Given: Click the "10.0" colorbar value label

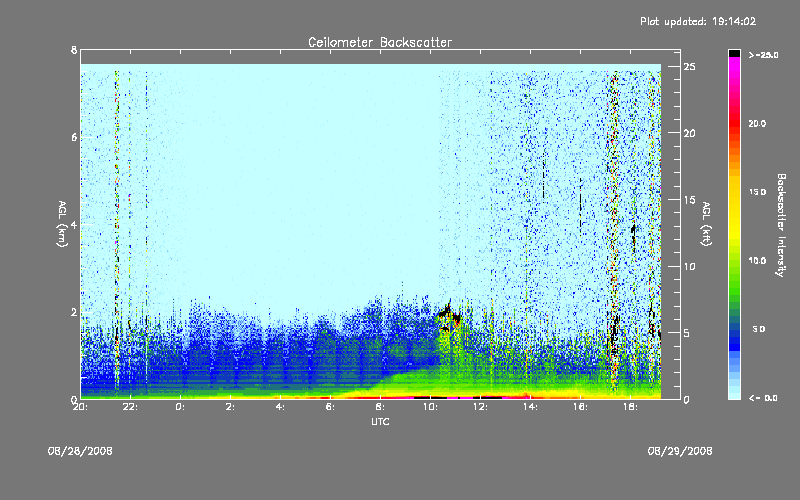Looking at the screenshot, I should click(x=757, y=261).
